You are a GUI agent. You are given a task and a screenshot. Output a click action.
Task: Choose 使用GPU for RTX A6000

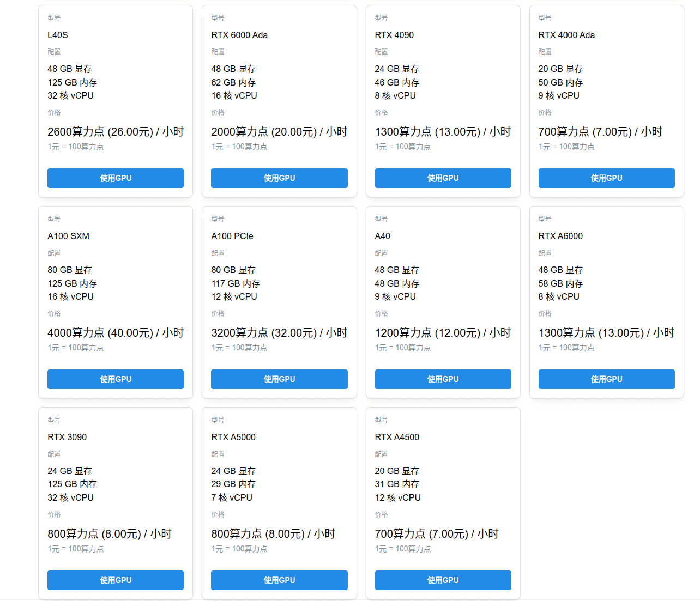[x=606, y=379]
